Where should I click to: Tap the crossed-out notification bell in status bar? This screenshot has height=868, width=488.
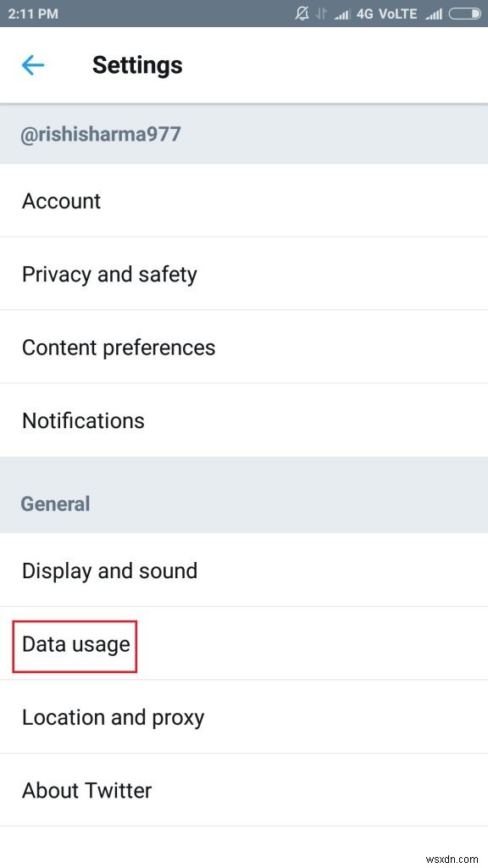click(302, 13)
